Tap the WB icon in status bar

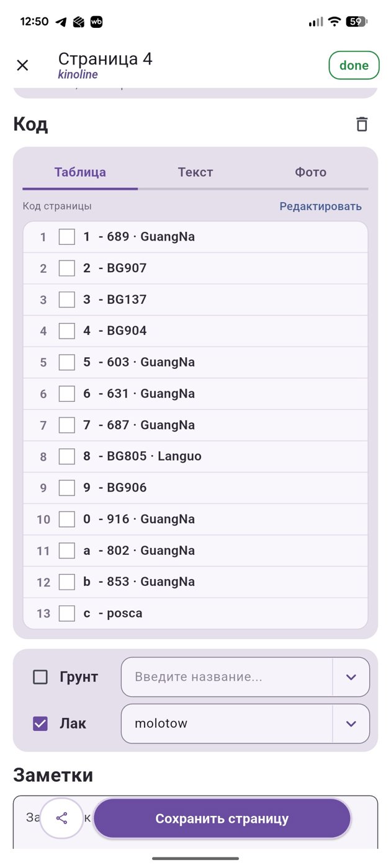(x=96, y=22)
